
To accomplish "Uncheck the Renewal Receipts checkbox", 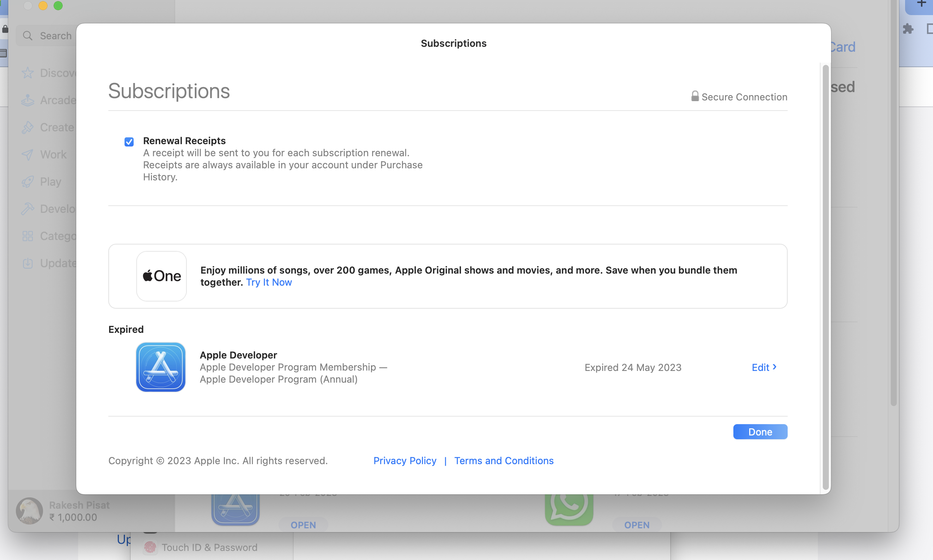I will (129, 142).
